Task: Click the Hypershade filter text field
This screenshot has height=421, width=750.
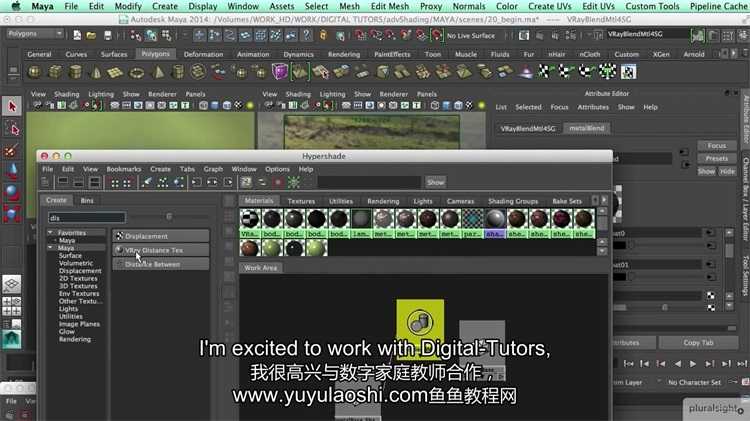Action: pyautogui.click(x=369, y=182)
